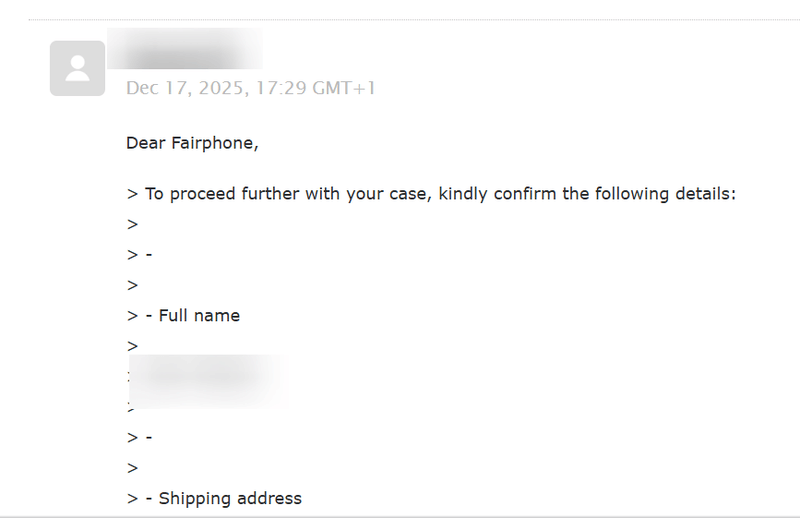Viewport: 800px width, 518px height.
Task: Click the blurred sender name above timestamp
Action: tap(185, 49)
